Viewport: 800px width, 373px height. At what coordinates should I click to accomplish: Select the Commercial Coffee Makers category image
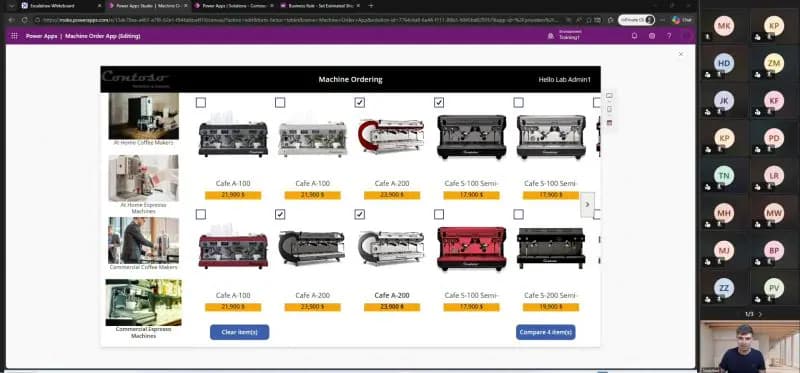(x=144, y=240)
